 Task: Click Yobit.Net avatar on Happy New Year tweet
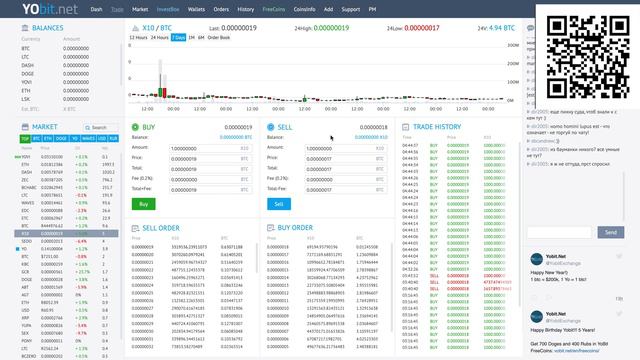(536, 259)
